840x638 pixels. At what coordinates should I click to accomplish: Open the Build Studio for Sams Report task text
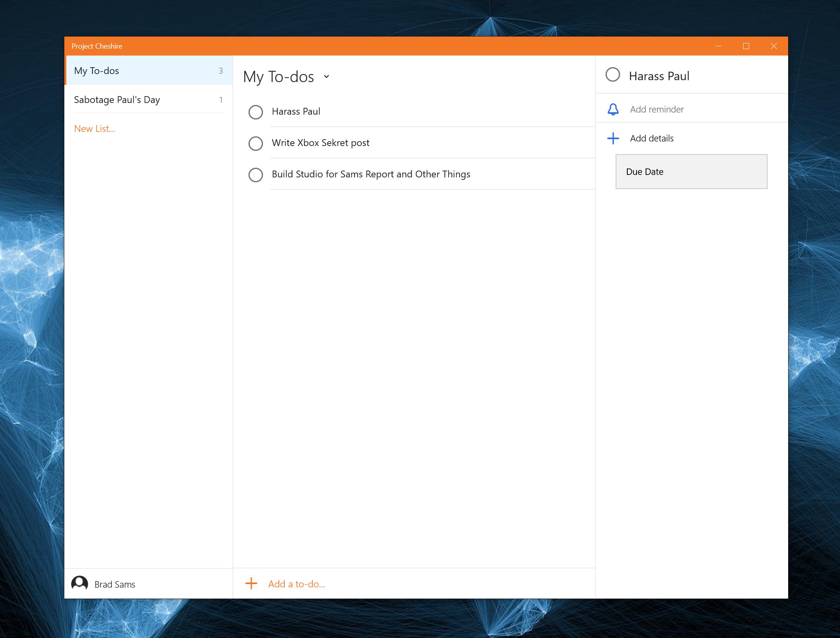point(371,174)
